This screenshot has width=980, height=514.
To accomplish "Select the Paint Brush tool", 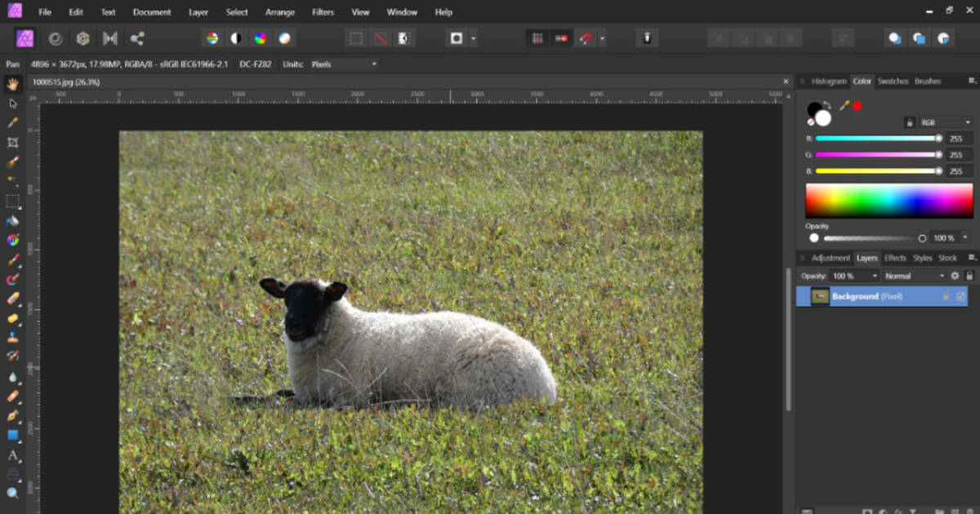I will tap(12, 259).
